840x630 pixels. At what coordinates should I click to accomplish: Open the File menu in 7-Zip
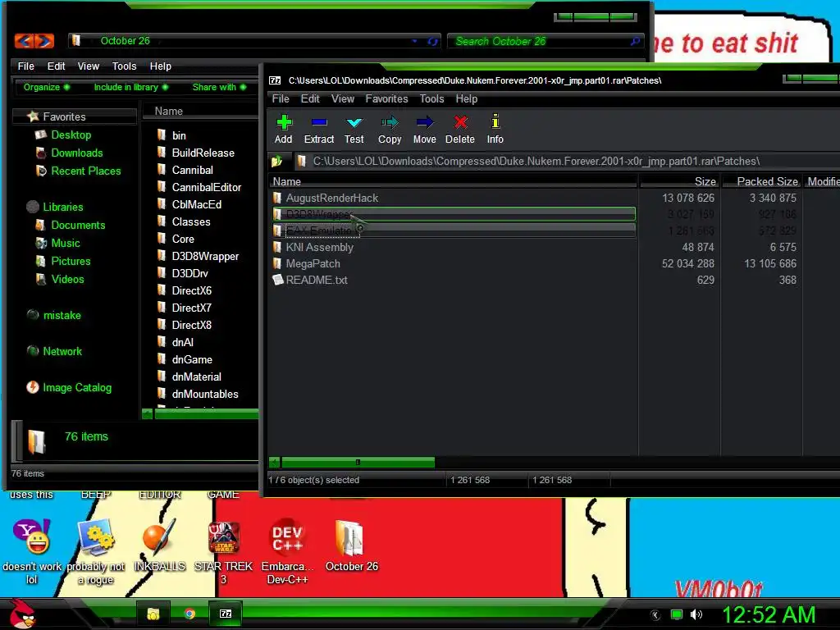tap(281, 98)
